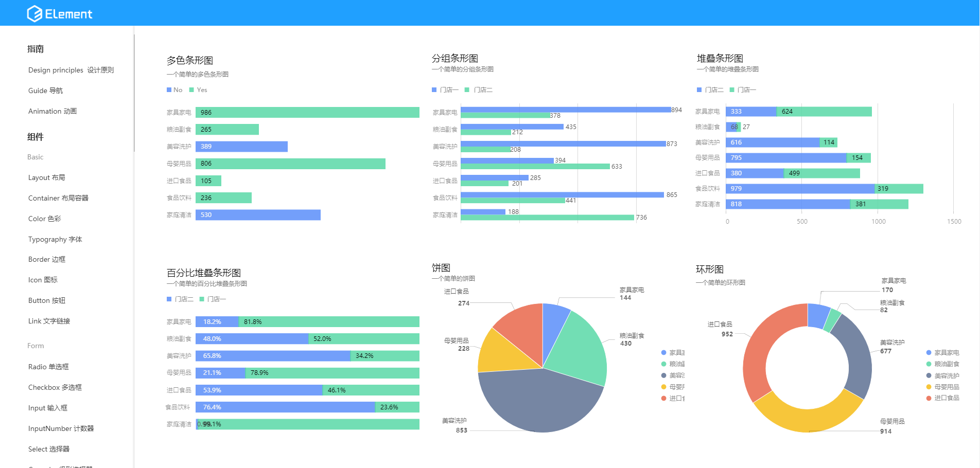Click the 美容洗护 legend dot in donut chart
Screen dimensions: 980x468
(929, 375)
